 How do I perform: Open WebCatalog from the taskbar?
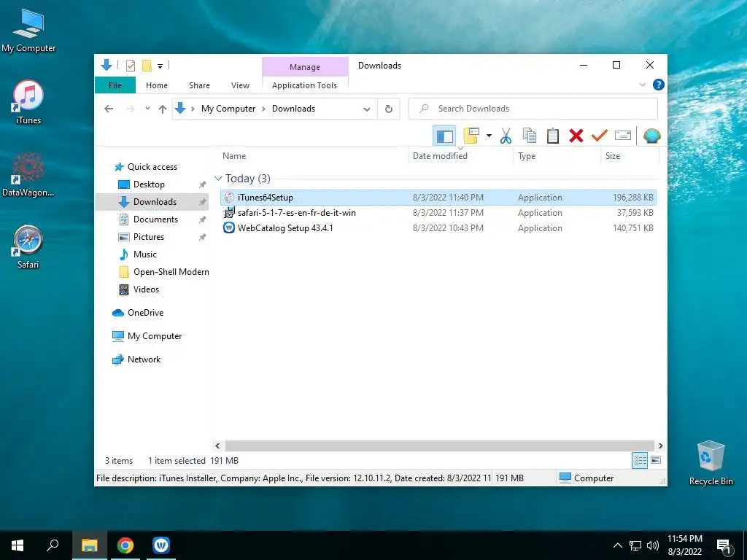click(161, 545)
